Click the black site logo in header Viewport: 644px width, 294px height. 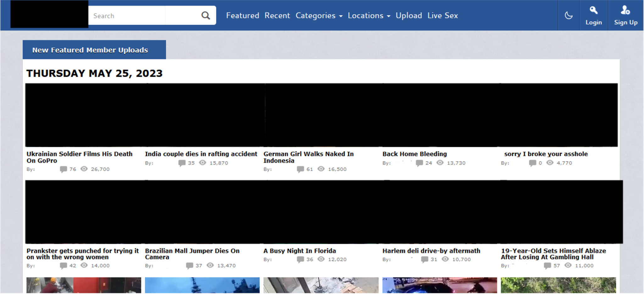[x=49, y=14]
